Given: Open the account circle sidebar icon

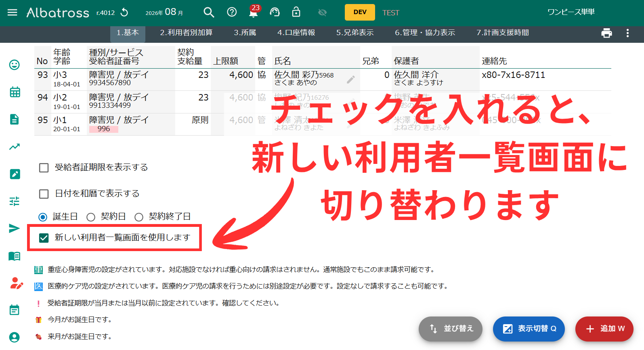Looking at the screenshot, I should click(x=15, y=337).
